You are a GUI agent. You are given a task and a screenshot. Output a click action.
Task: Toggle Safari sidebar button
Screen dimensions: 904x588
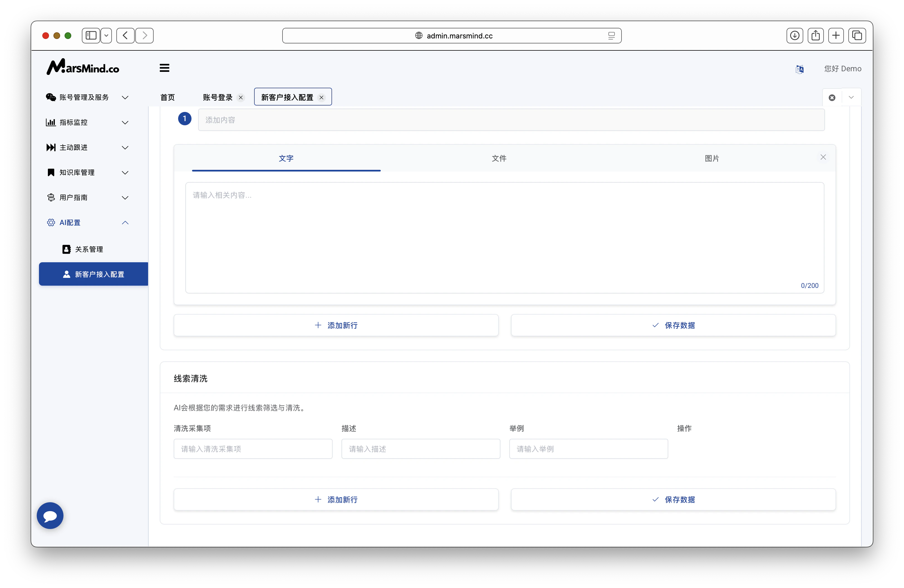[91, 36]
